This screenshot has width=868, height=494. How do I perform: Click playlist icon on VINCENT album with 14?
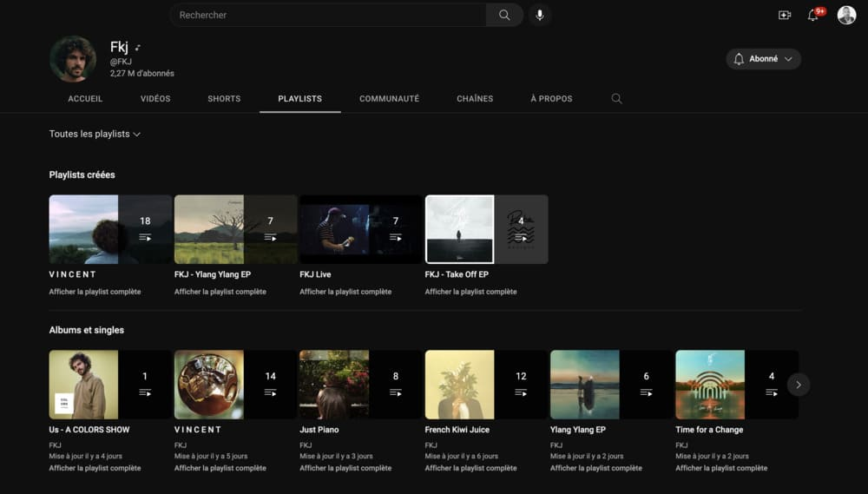click(270, 392)
